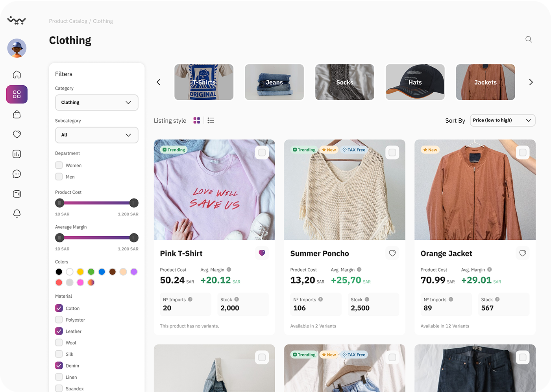
Task: Pick the black color swatch
Action: click(x=59, y=272)
